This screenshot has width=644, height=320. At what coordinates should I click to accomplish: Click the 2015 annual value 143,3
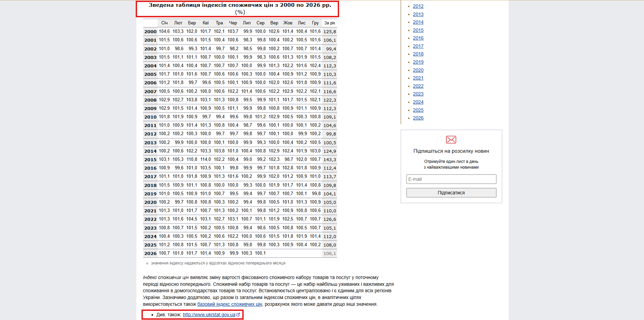pyautogui.click(x=330, y=159)
